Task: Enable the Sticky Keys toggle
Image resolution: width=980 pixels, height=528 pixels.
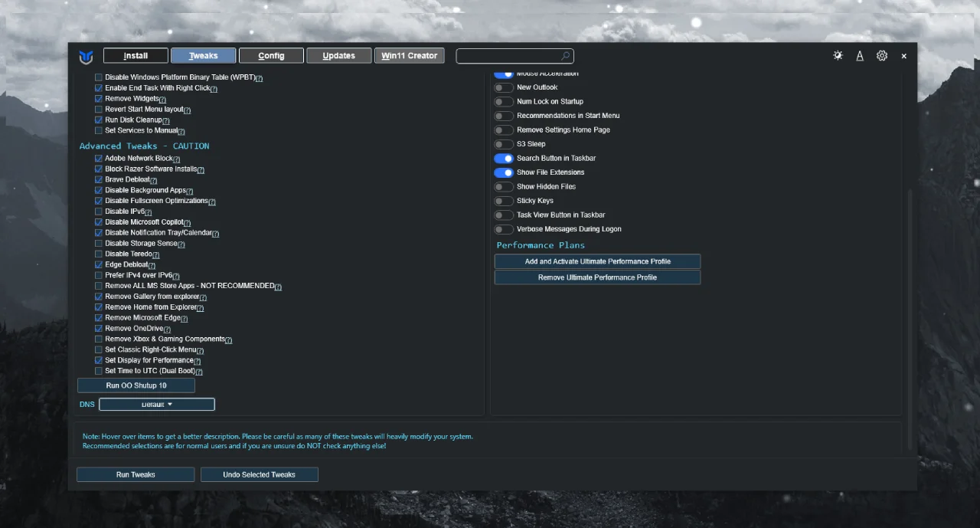Action: pos(503,201)
